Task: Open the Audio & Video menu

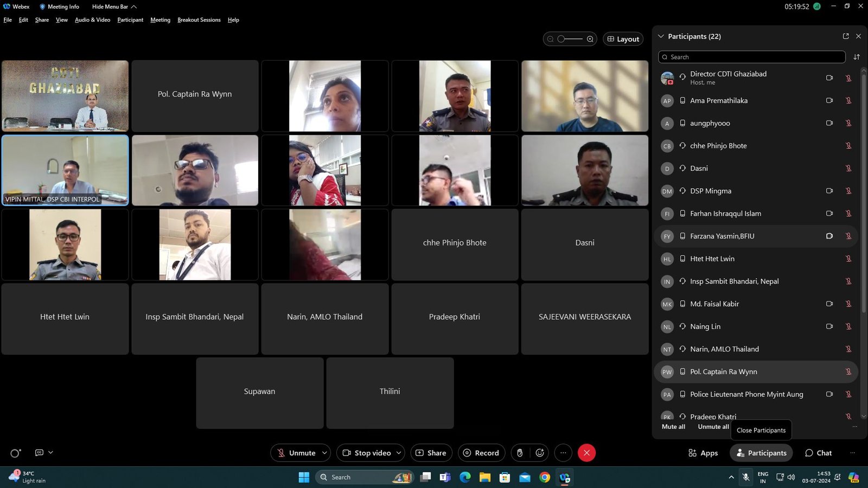Action: tap(92, 20)
